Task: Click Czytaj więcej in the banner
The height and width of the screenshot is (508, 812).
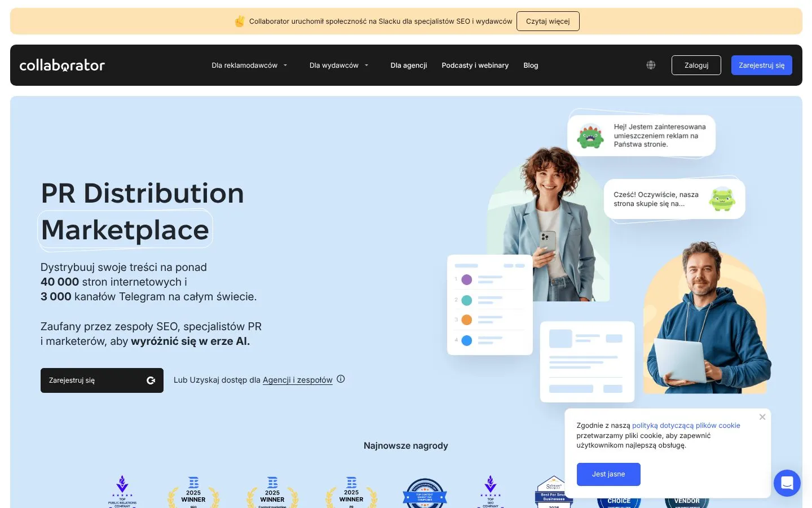Action: click(548, 21)
